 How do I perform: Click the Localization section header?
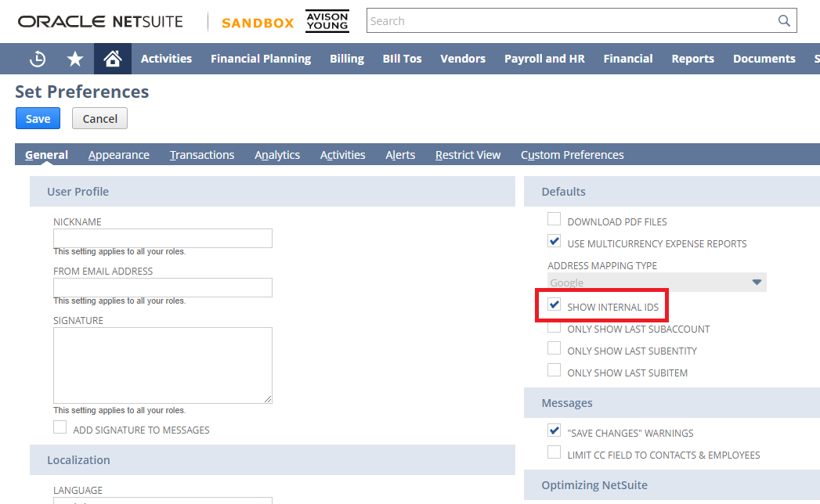pyautogui.click(x=273, y=459)
